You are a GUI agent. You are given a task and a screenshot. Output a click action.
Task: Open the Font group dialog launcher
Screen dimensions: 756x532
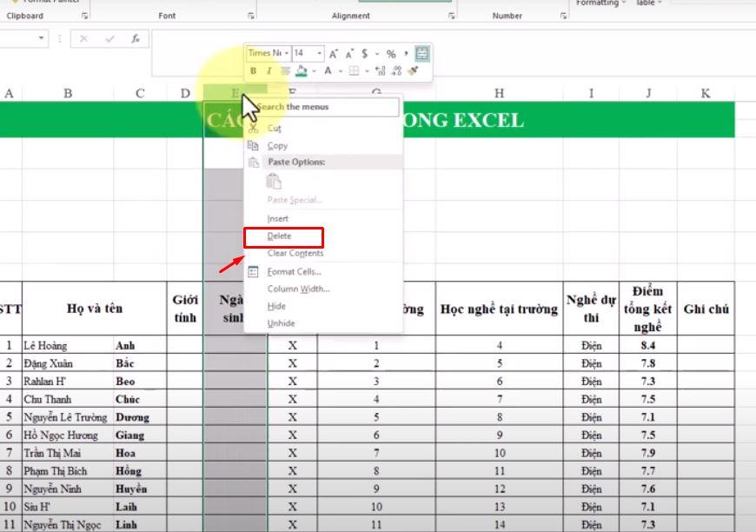[250, 14]
